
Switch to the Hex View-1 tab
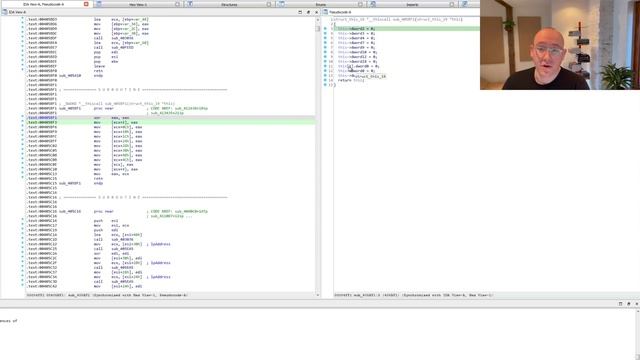coord(138,4)
